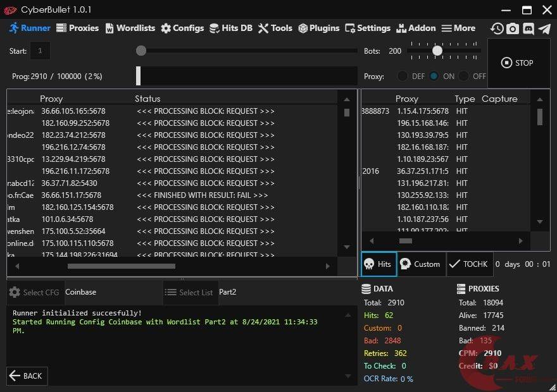Click the Select CFG gear button

coord(35,292)
